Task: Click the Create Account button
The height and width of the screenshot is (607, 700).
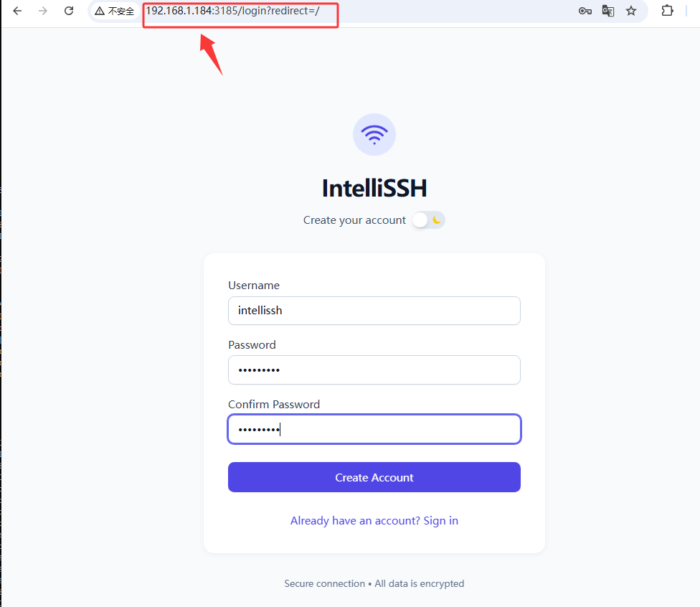Action: pos(374,477)
